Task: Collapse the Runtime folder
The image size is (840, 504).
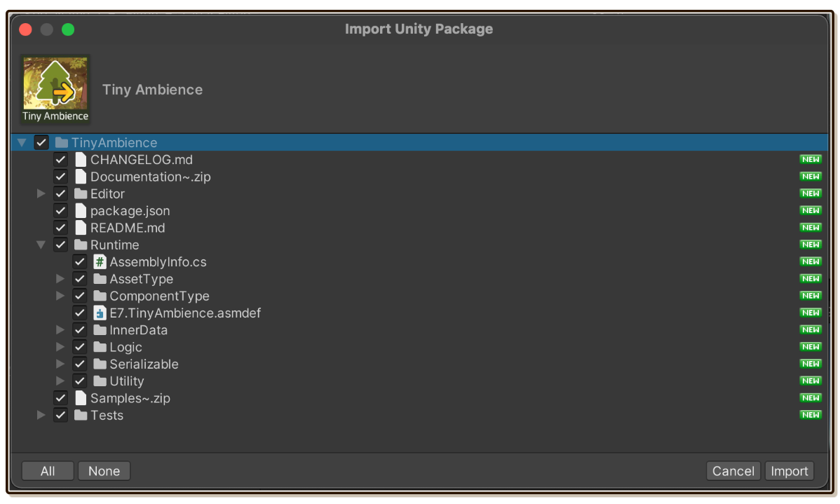Action: (41, 245)
